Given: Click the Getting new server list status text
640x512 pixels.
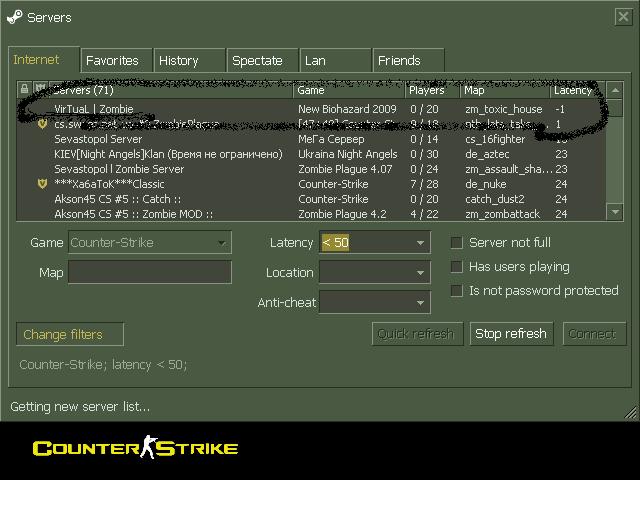Looking at the screenshot, I should point(80,407).
